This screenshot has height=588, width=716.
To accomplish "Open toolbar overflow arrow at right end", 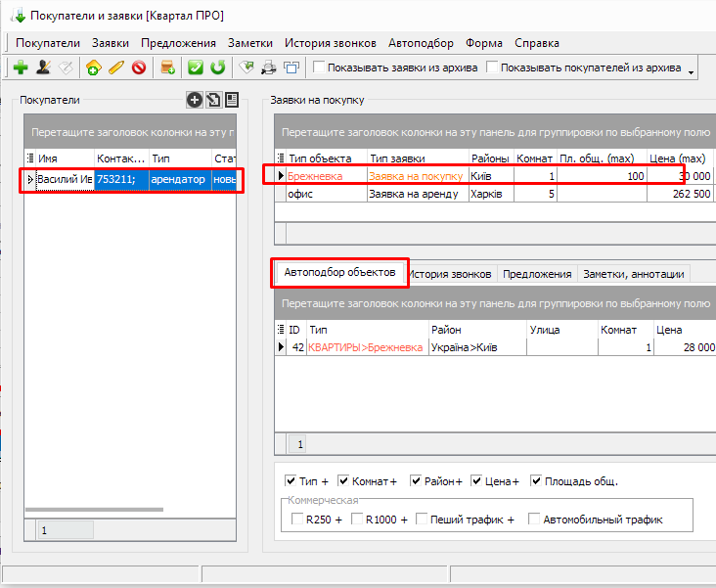I will pyautogui.click(x=692, y=70).
